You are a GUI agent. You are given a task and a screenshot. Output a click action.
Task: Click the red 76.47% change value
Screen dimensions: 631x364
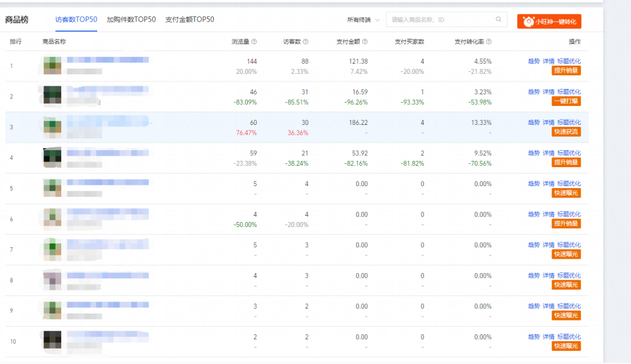click(246, 132)
